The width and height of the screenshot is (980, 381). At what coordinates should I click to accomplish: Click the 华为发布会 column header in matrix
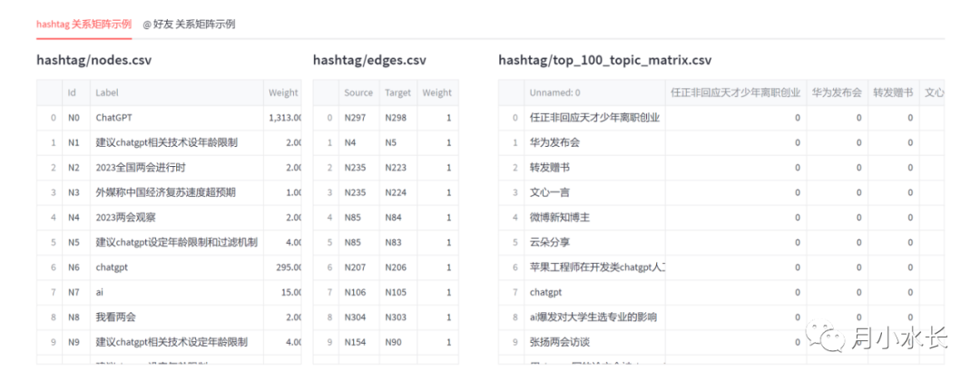point(837,93)
